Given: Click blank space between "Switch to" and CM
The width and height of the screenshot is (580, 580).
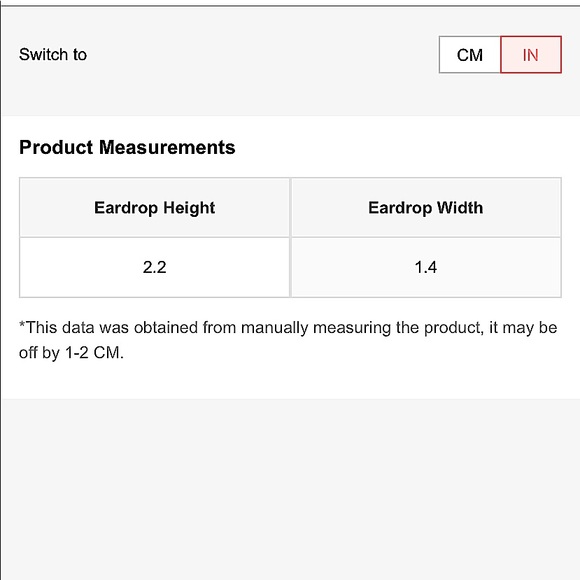Looking at the screenshot, I should (263, 55).
